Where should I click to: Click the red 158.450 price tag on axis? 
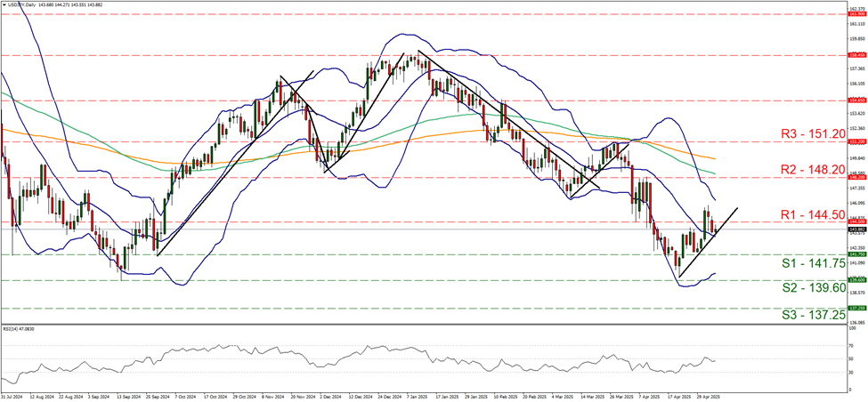click(856, 54)
